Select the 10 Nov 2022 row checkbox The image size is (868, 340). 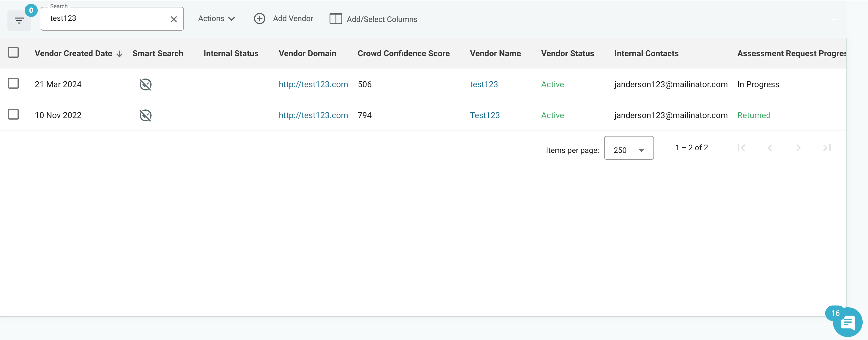click(x=13, y=115)
